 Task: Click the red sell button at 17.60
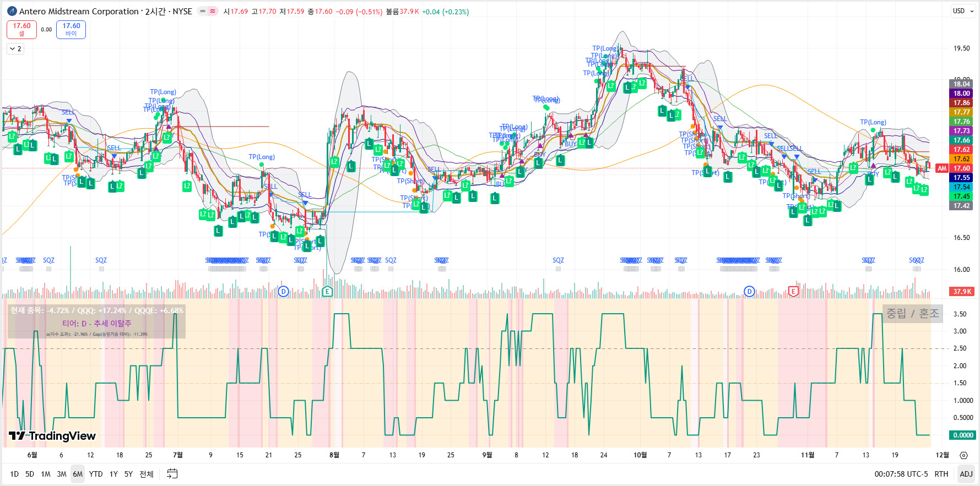[x=21, y=29]
